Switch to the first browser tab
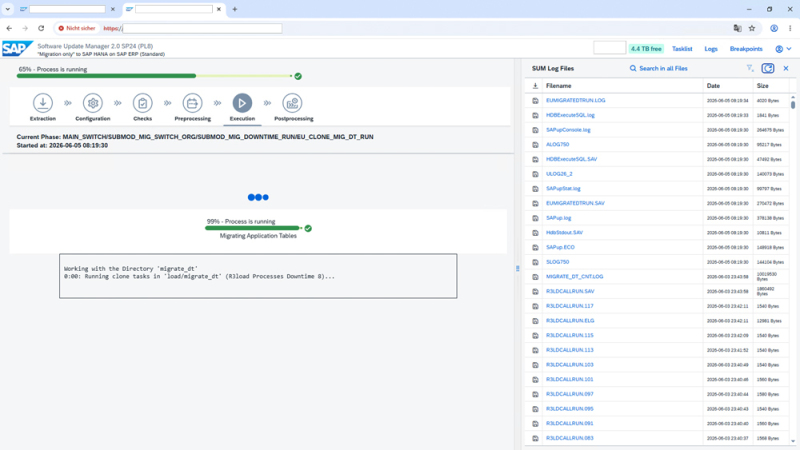800x450 pixels. [66, 9]
